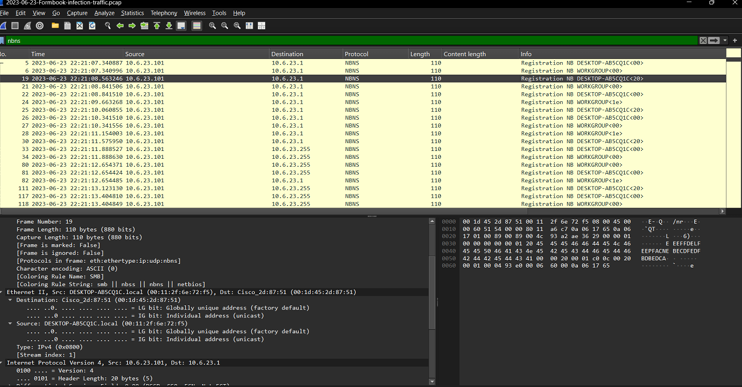The image size is (742, 387).
Task: Open capture options dialog
Action: click(x=40, y=26)
